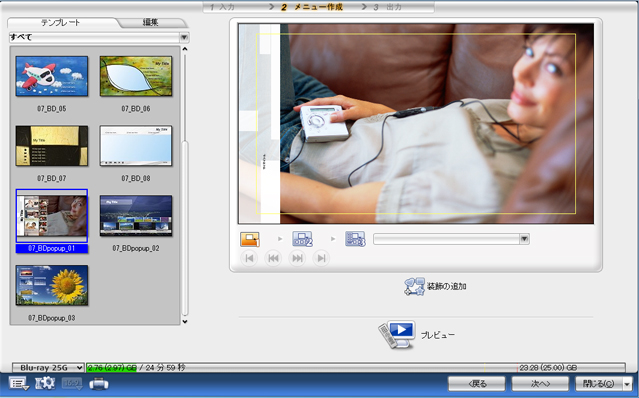Click the menu preview image area

tap(416, 124)
